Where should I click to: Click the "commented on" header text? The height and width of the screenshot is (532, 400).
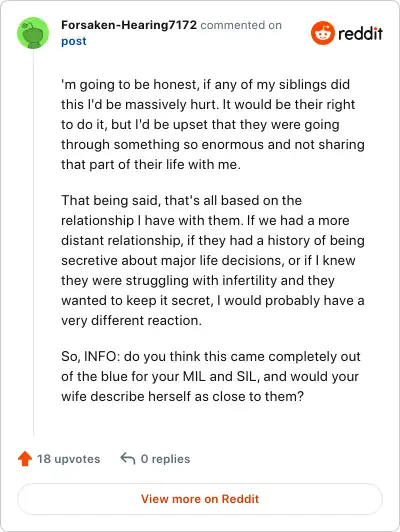coord(241,25)
